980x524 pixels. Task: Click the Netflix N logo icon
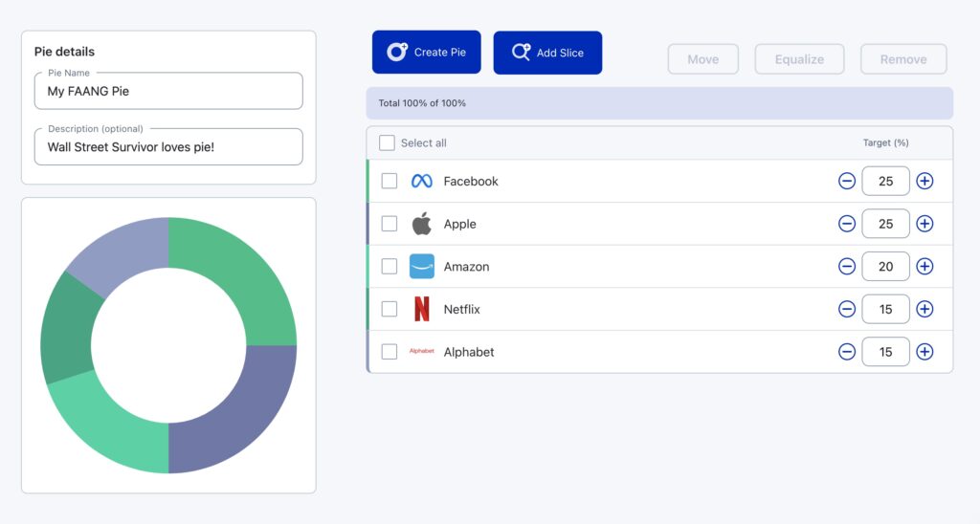click(422, 309)
